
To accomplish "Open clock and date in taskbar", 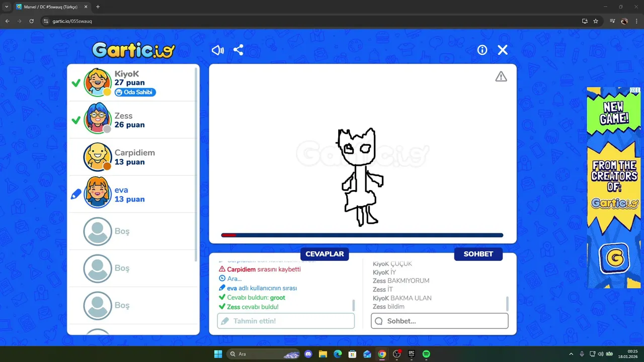I will coord(629,354).
